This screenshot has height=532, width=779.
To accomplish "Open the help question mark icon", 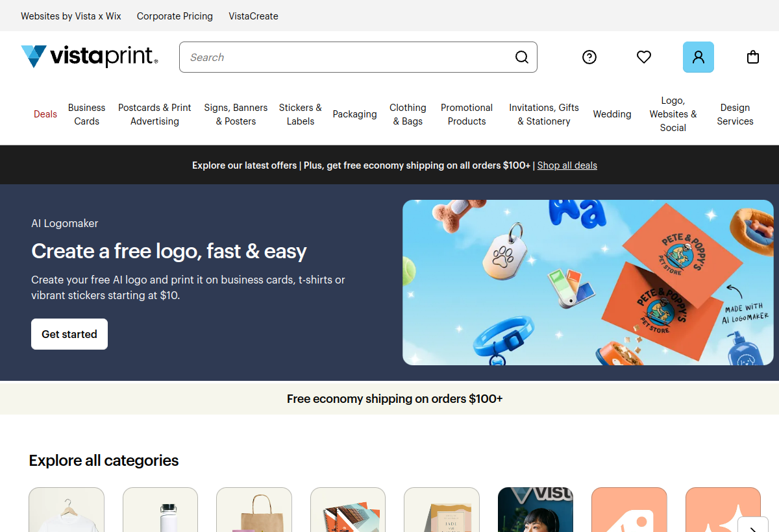I will click(589, 57).
